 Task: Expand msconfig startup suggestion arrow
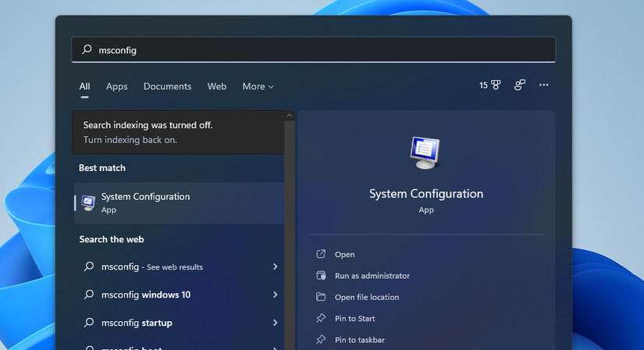tap(275, 323)
